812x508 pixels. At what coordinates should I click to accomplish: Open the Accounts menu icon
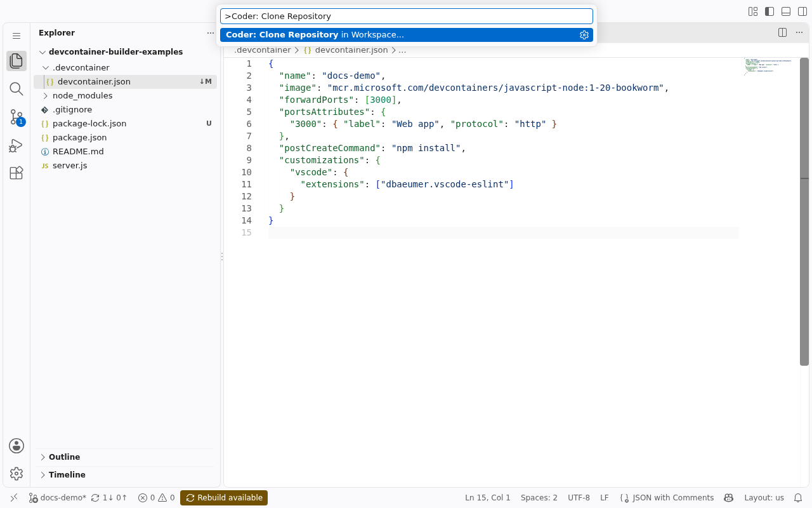click(x=16, y=446)
